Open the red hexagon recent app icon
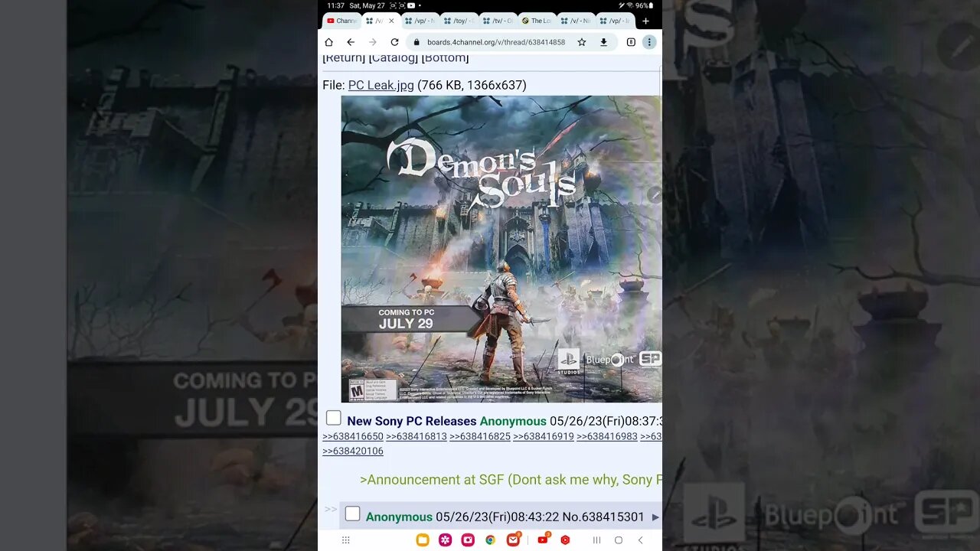 coord(565,540)
